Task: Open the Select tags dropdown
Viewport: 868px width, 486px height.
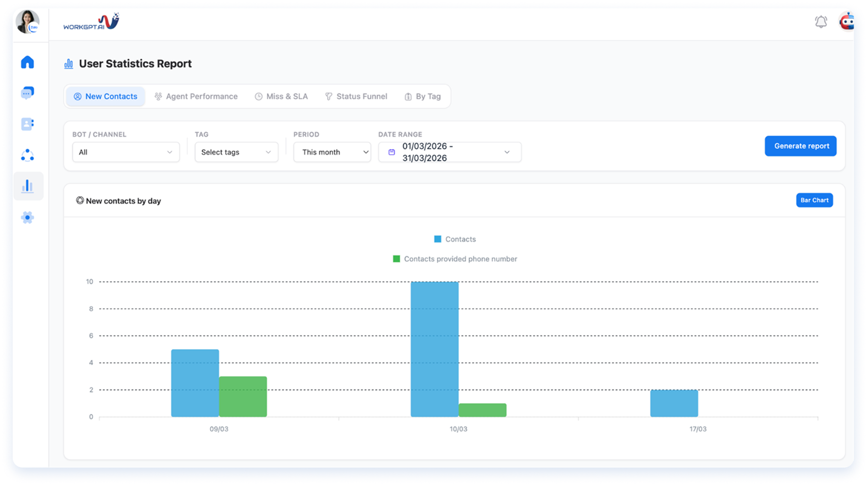Action: click(x=236, y=152)
